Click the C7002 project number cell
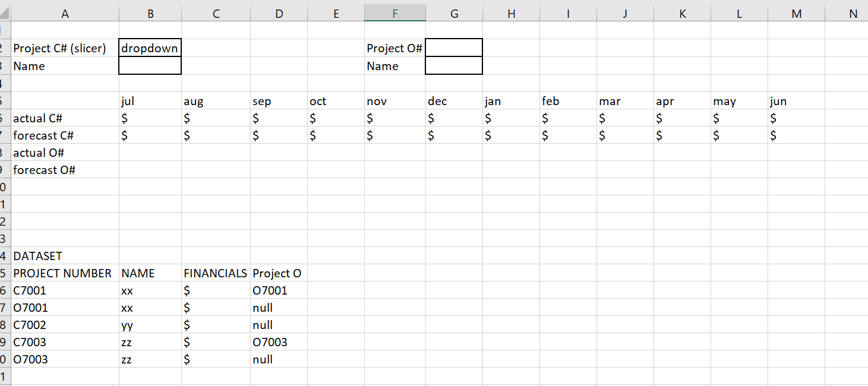Screen dimensions: 868x386 pyautogui.click(x=65, y=325)
